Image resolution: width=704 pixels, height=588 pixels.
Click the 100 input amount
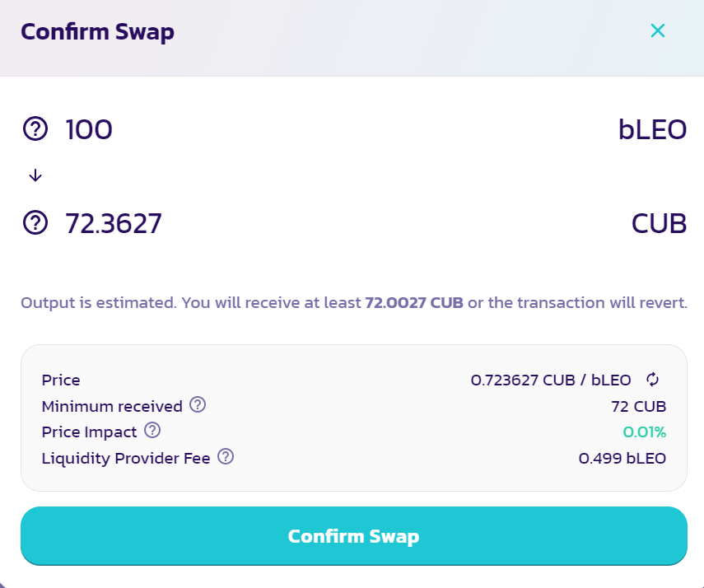click(x=89, y=129)
